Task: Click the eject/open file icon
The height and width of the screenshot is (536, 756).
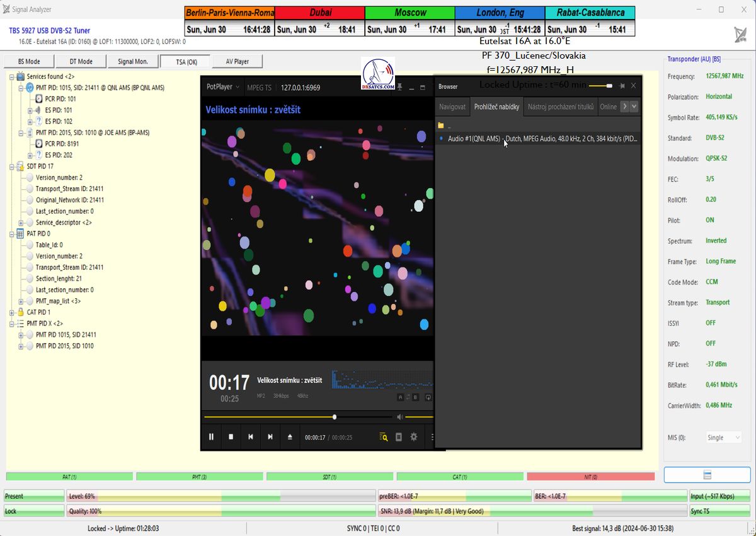Action: 290,437
